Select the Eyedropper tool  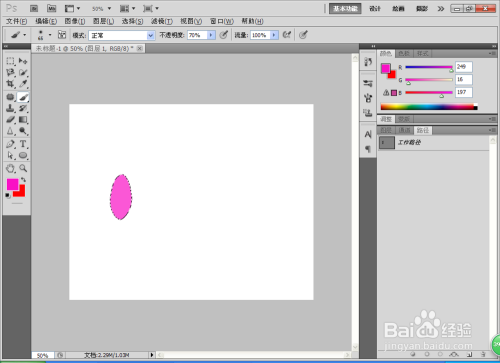pos(23,84)
